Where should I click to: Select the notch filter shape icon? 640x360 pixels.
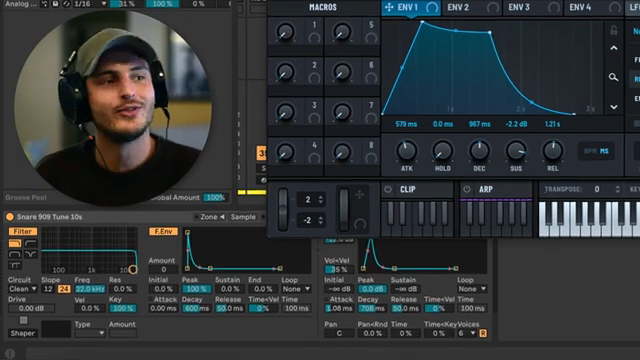pos(31,254)
